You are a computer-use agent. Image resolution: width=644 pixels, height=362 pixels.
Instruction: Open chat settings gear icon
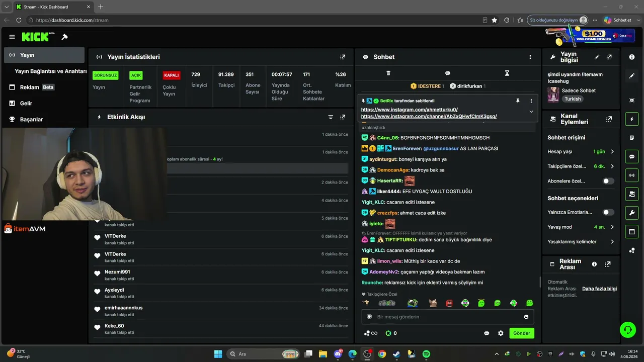(x=501, y=333)
